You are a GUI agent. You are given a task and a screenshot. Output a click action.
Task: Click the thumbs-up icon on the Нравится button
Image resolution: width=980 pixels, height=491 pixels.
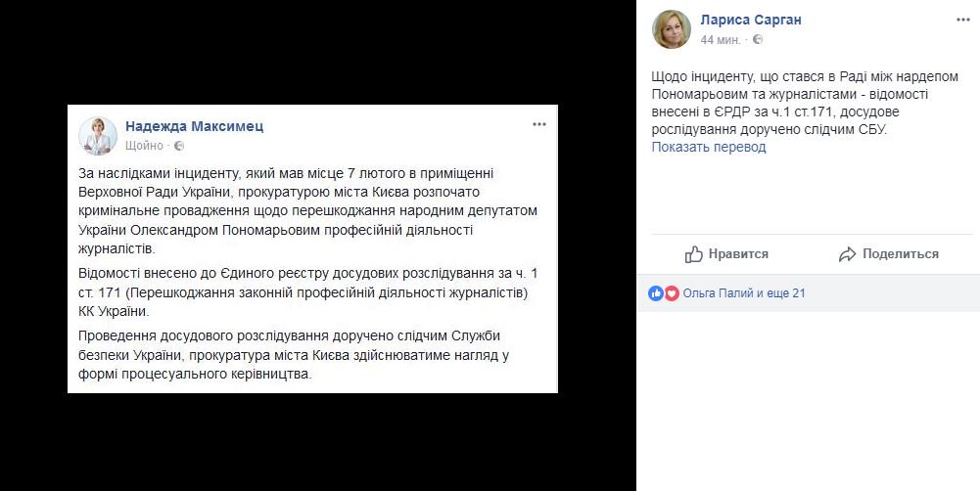pyautogui.click(x=694, y=253)
